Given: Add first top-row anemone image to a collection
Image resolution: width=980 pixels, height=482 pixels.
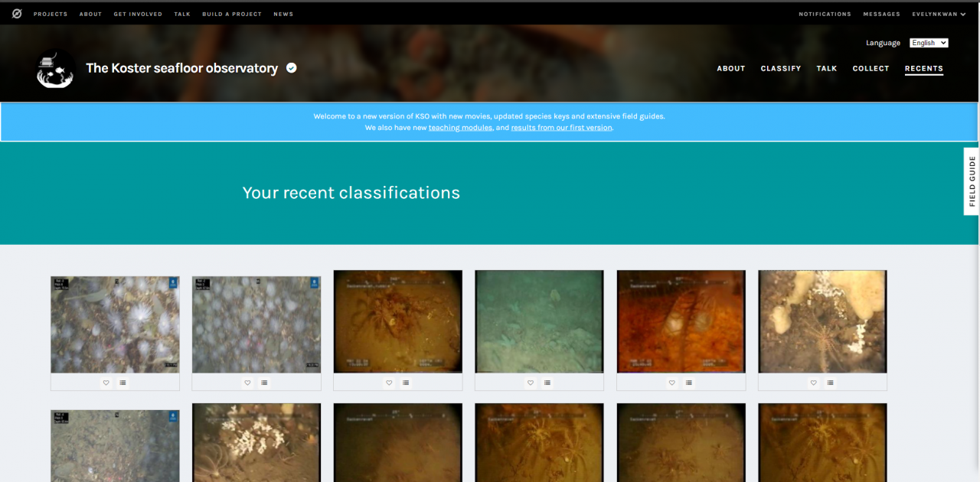Looking at the screenshot, I should coord(123,383).
